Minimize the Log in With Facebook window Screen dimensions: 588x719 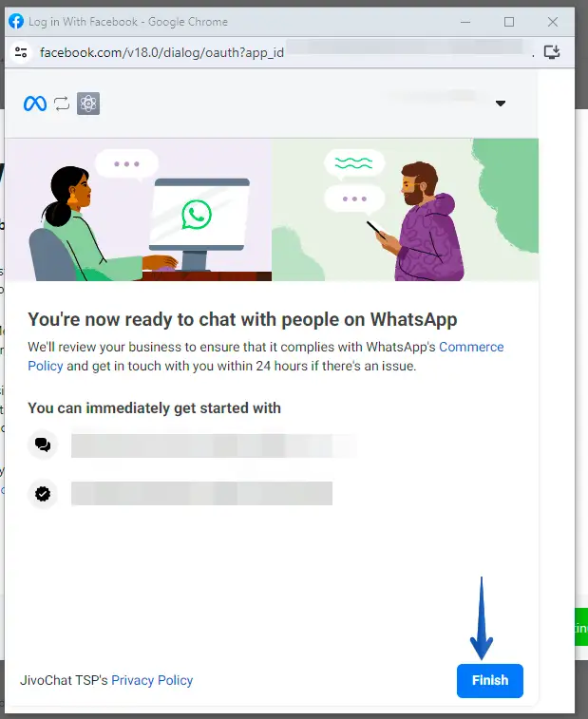point(465,22)
